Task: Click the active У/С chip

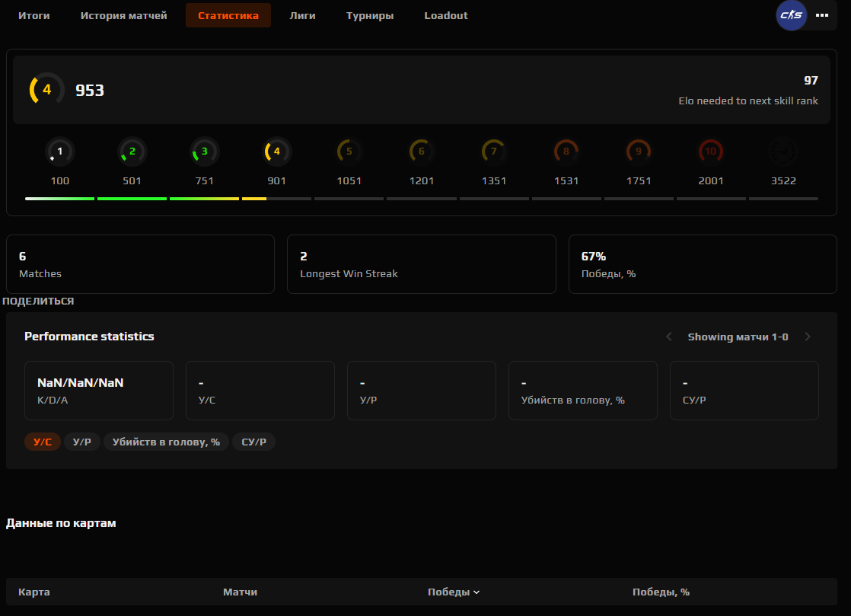Action: click(x=43, y=442)
